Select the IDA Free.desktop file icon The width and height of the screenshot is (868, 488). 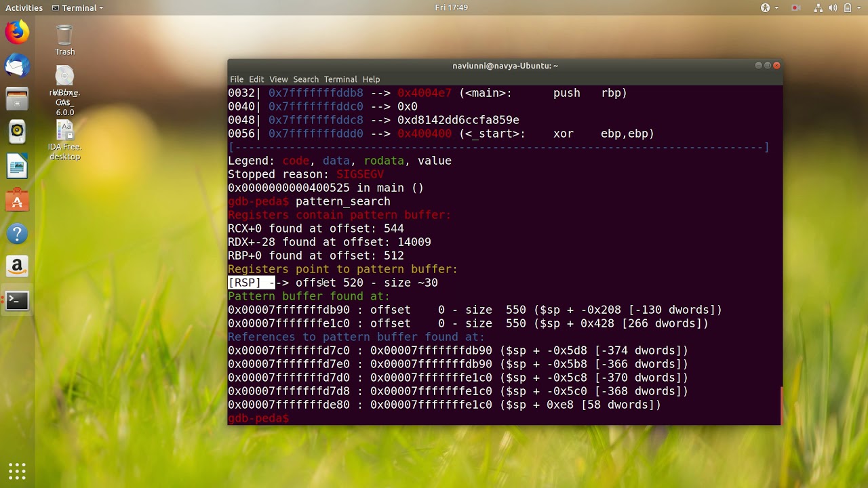64,141
